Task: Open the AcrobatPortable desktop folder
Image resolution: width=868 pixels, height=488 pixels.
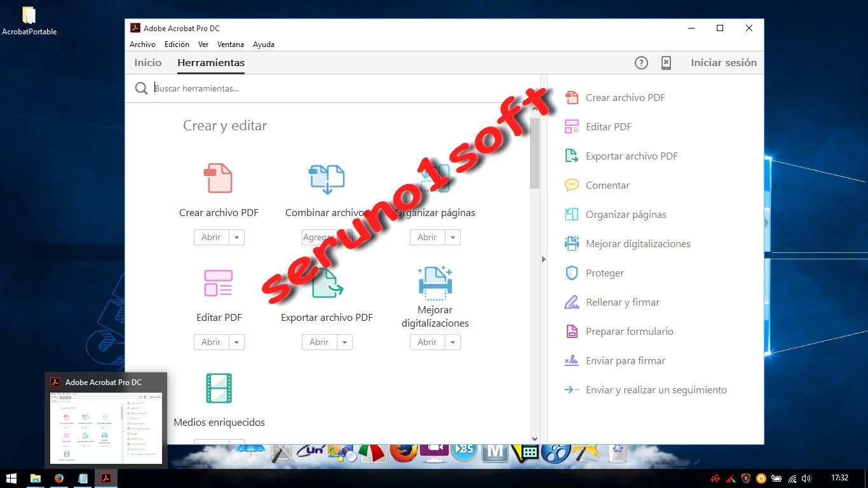Action: (x=29, y=21)
